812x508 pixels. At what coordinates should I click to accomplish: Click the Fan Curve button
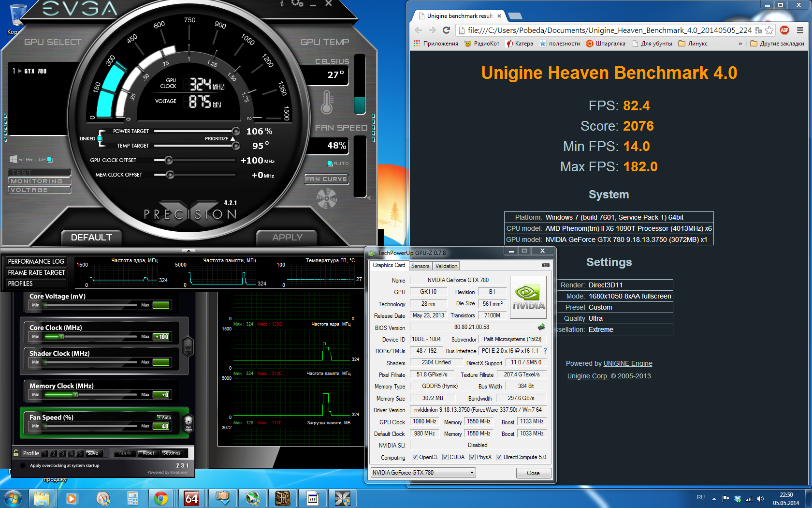point(326,179)
